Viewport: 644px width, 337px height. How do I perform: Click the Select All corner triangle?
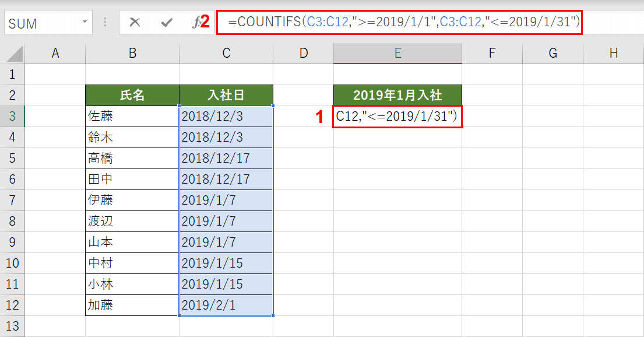[x=15, y=54]
